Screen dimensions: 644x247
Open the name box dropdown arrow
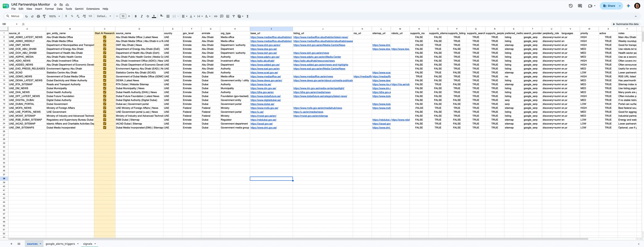pos(17,24)
